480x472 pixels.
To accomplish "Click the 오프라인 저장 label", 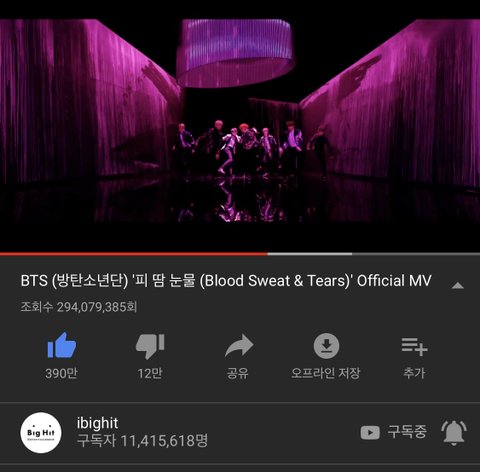I will pos(326,373).
